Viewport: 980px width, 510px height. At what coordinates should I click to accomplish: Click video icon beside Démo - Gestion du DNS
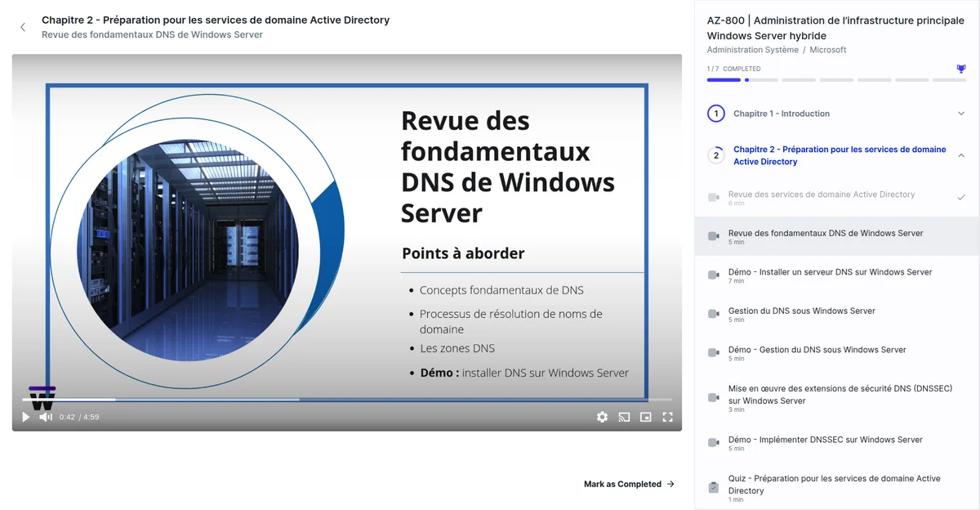click(713, 353)
